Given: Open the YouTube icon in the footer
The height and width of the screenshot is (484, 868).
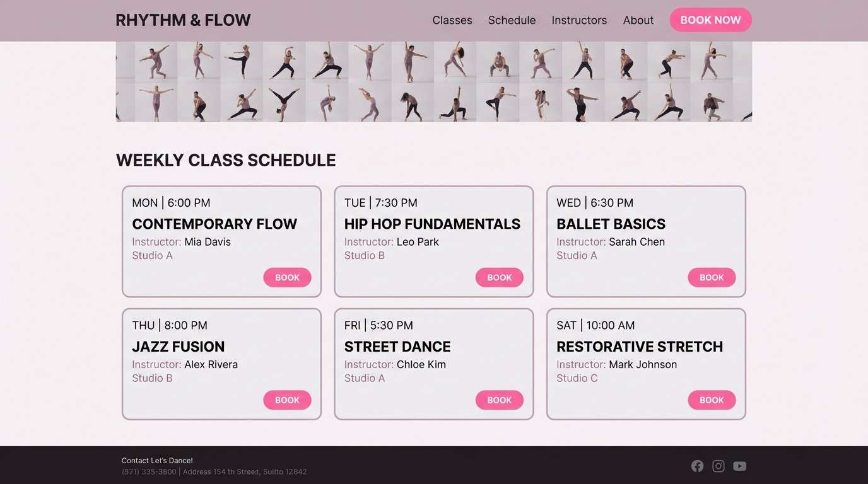Looking at the screenshot, I should click(739, 466).
